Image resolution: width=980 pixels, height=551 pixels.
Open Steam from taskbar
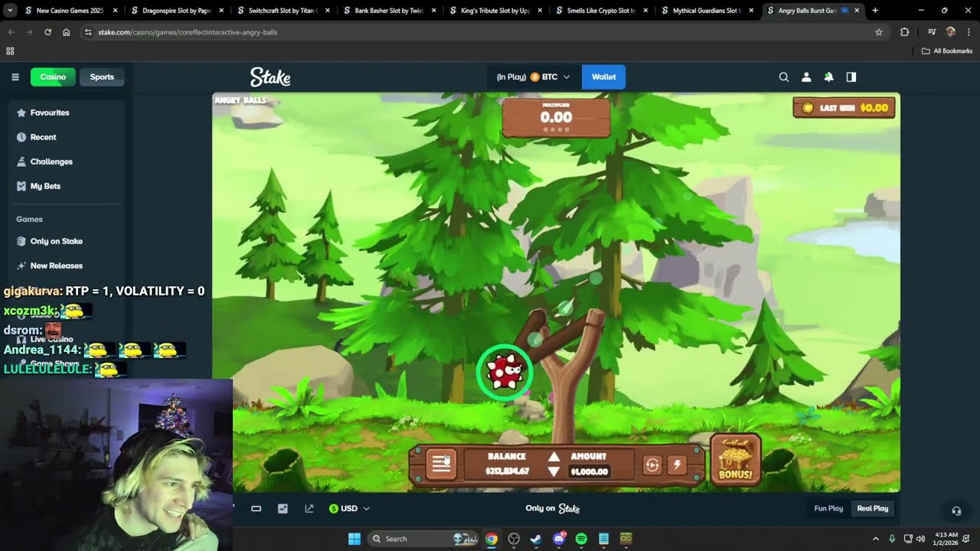(x=536, y=539)
